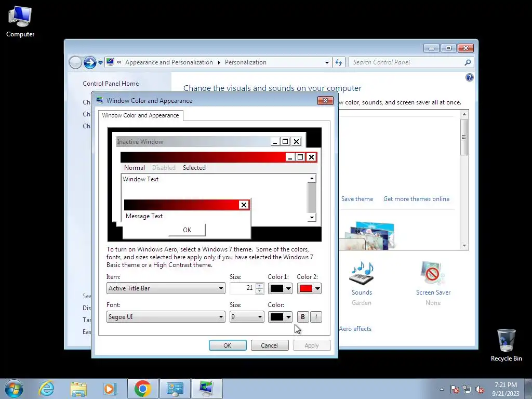Viewport: 532px width, 399px height.
Task: Click Window Text in the preview
Action: [x=140, y=179]
